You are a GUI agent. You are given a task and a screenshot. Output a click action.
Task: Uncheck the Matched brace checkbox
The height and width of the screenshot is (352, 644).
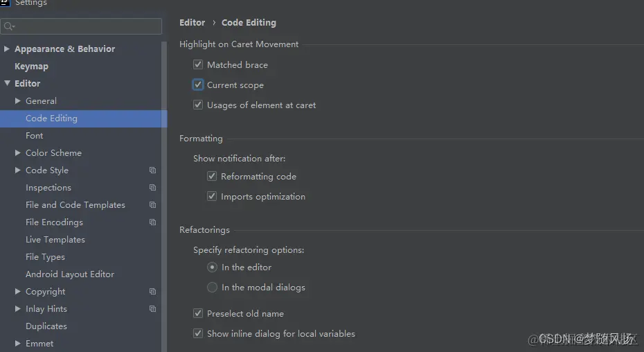[198, 64]
